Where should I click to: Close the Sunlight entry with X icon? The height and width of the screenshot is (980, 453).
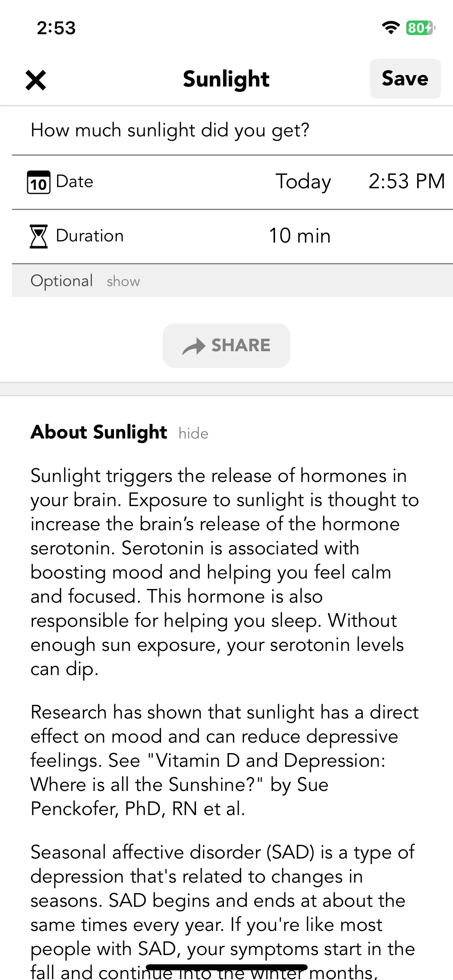pyautogui.click(x=36, y=80)
